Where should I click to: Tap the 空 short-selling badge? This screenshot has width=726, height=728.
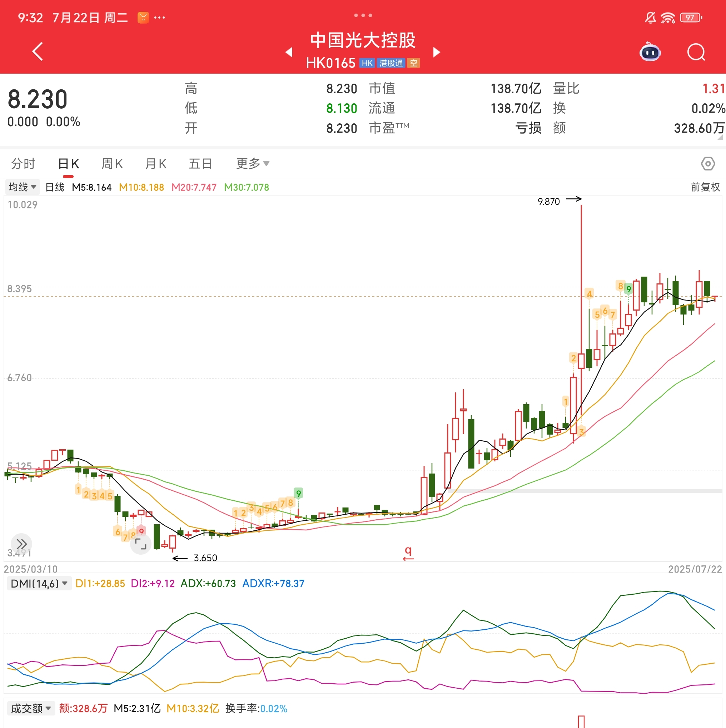414,63
